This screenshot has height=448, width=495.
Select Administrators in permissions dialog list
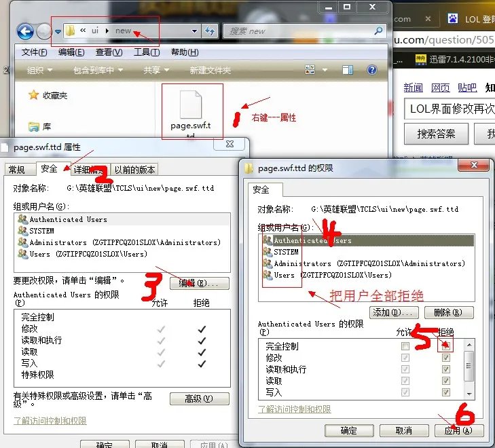pos(369,263)
